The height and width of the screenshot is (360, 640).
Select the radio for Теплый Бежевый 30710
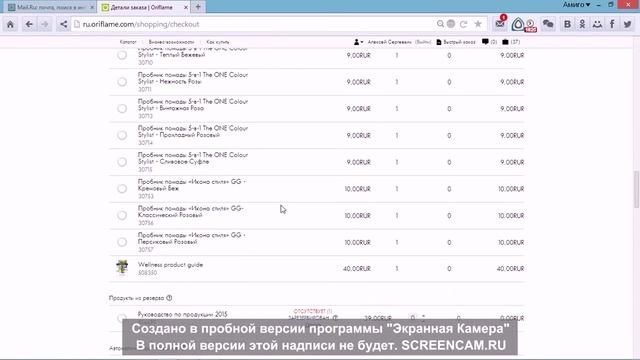(x=122, y=55)
